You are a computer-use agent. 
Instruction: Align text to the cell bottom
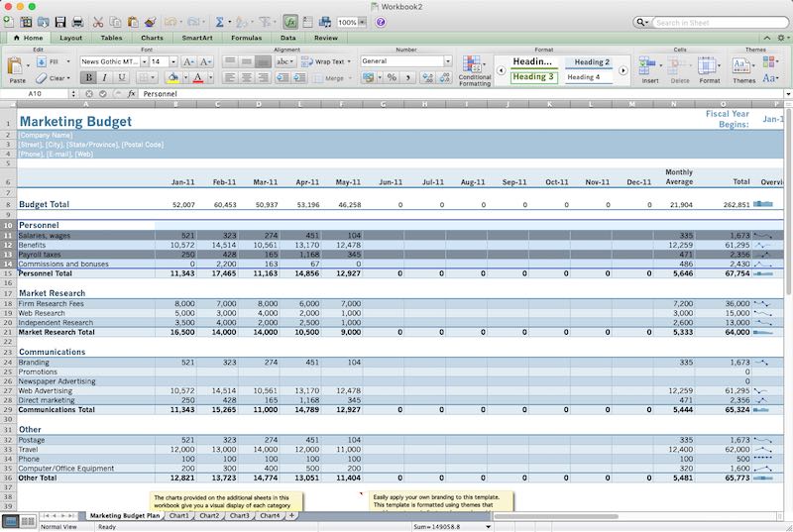click(x=263, y=61)
